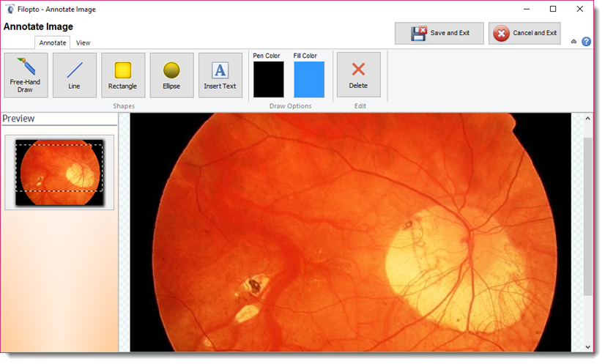Minimize the Annotate Image window

click(x=527, y=9)
